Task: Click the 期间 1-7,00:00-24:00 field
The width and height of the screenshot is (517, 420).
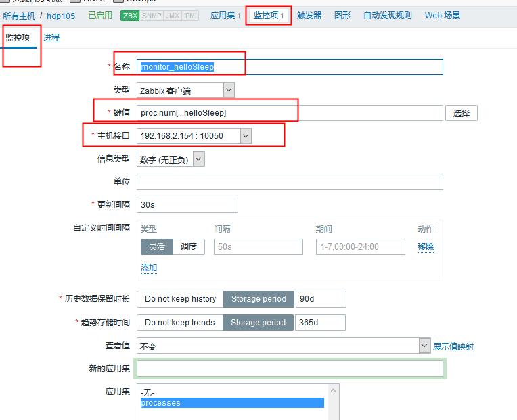Action: pyautogui.click(x=361, y=247)
